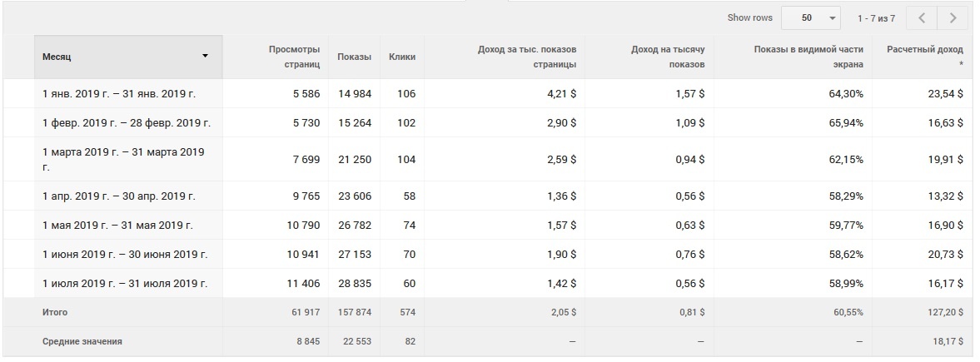
Task: Sort by Расчетный доход column header
Action: [x=924, y=57]
